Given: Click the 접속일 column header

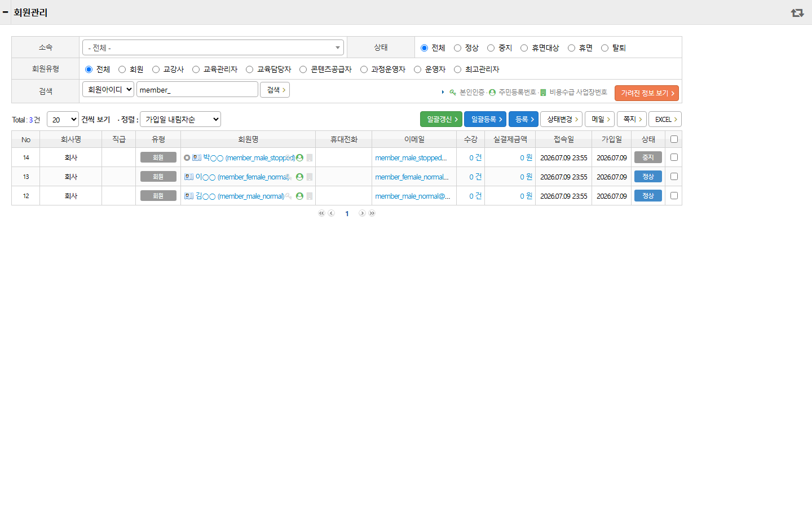Looking at the screenshot, I should pyautogui.click(x=564, y=139).
